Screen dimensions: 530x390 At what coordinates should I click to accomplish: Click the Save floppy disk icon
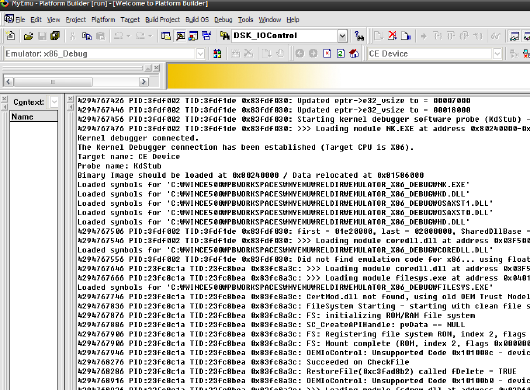click(x=42, y=36)
